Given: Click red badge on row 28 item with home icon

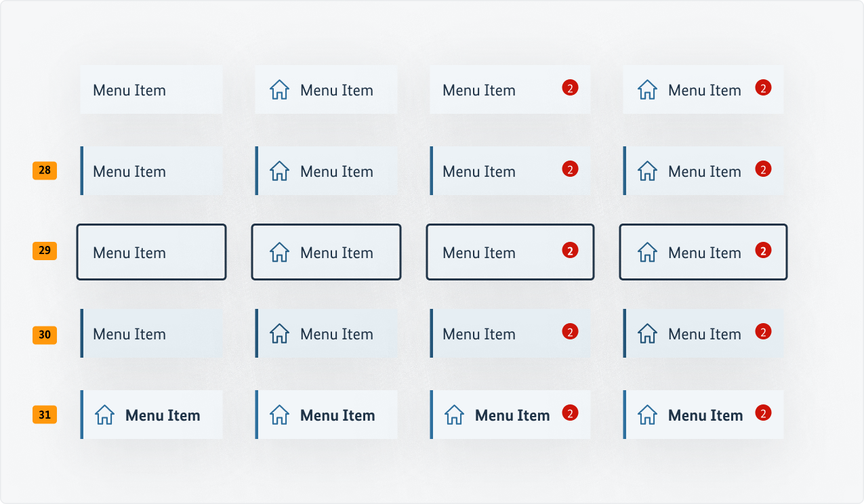Looking at the screenshot, I should point(763,169).
